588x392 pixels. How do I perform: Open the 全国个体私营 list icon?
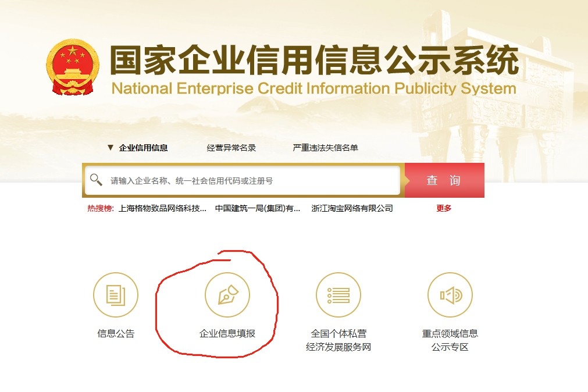point(338,294)
